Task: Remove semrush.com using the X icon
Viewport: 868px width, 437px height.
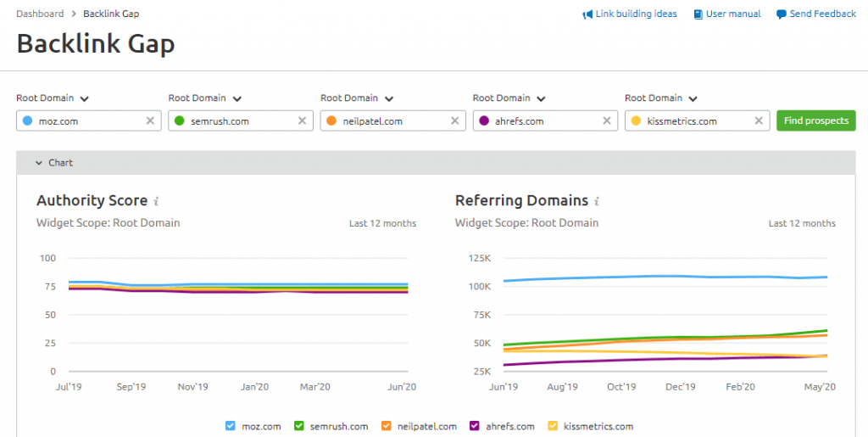Action: pos(303,120)
